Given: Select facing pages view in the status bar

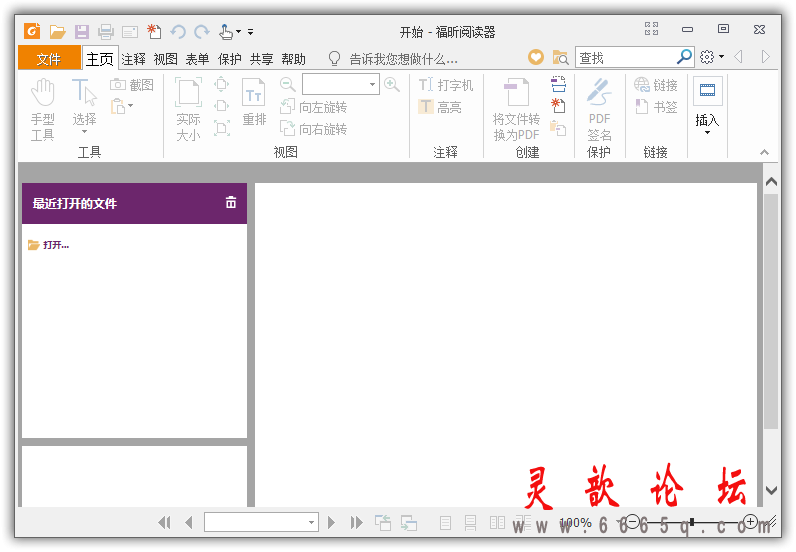Looking at the screenshot, I should (498, 523).
